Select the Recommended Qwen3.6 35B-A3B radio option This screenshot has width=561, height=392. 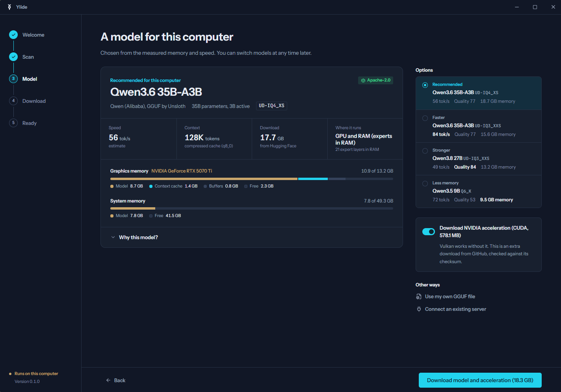425,85
